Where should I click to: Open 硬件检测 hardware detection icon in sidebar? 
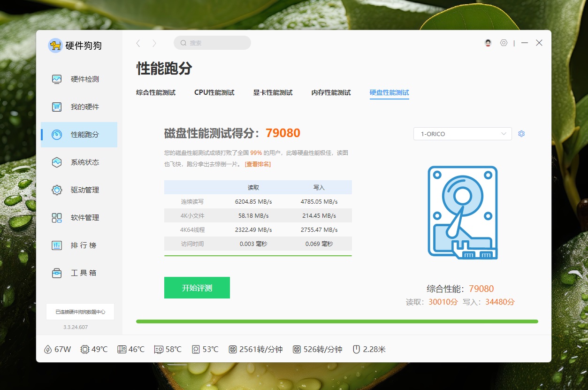(x=57, y=79)
